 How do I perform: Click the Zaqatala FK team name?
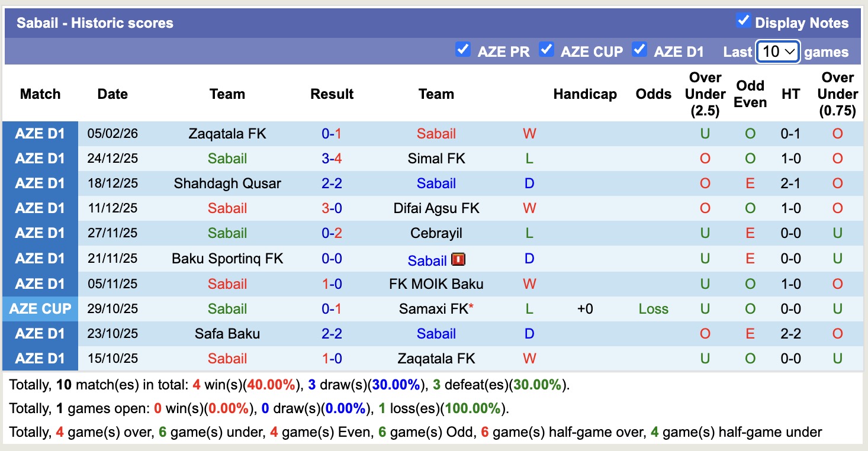tap(227, 133)
